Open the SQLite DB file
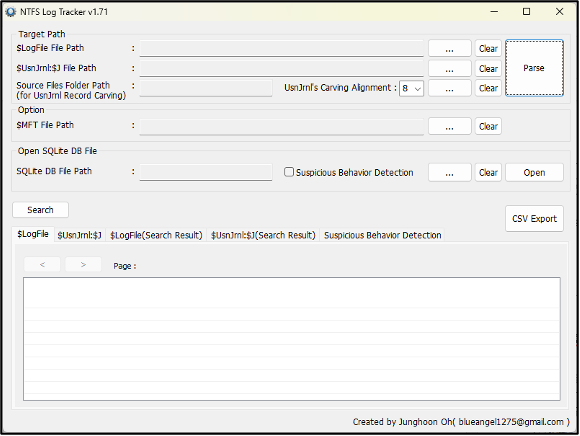580x436 pixels. pyautogui.click(x=534, y=173)
